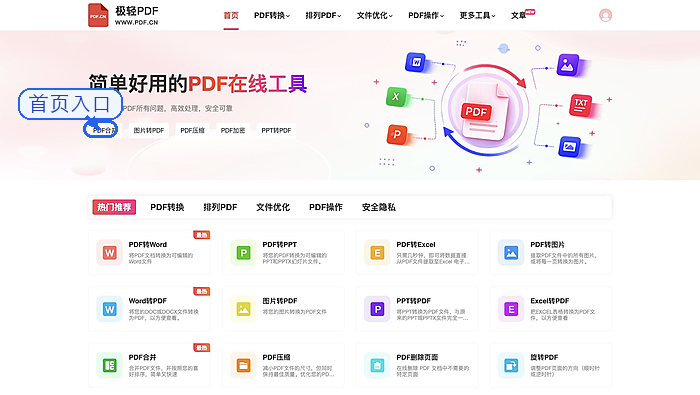
Task: Open the PPT转PDF tool icon
Action: coord(377,309)
